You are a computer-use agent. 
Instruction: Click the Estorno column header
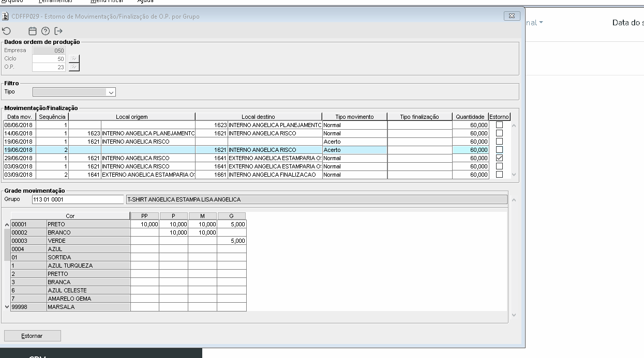point(499,117)
